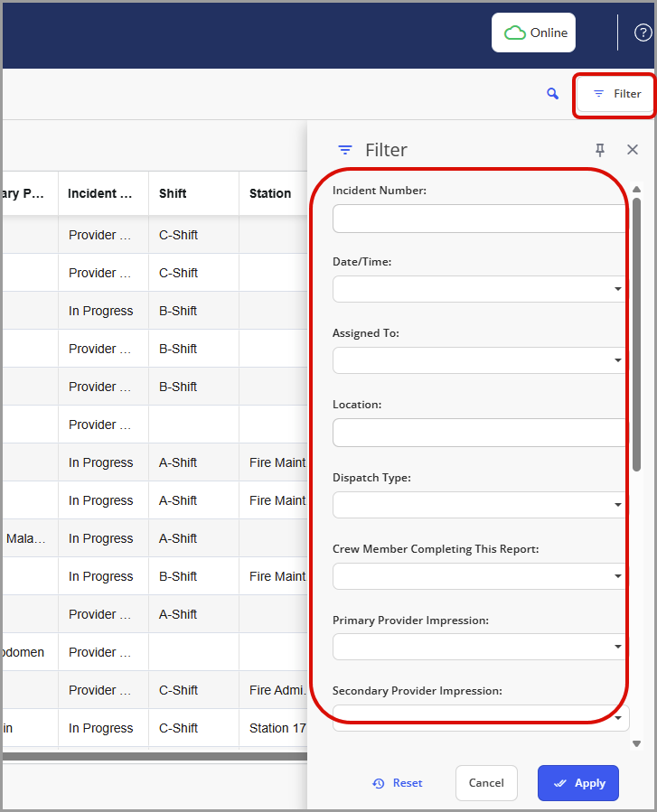The height and width of the screenshot is (812, 657).
Task: Click the filter panel scroll down arrow
Action: tap(637, 743)
